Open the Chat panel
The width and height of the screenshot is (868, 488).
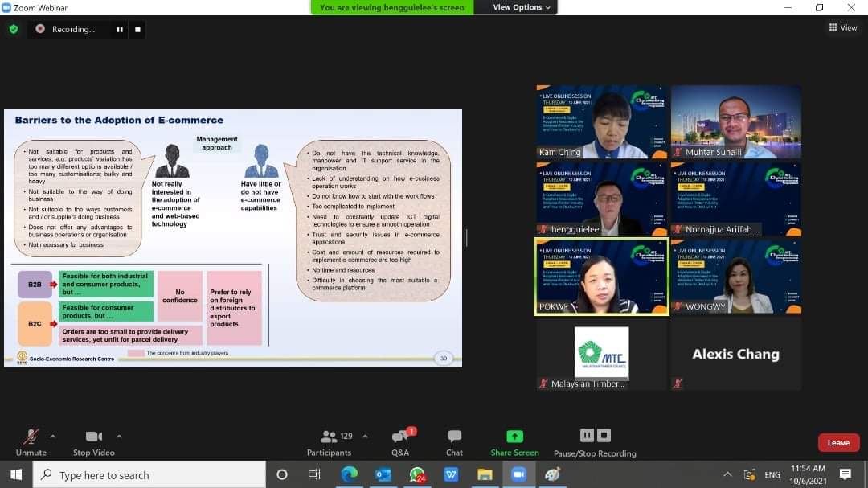tap(454, 443)
